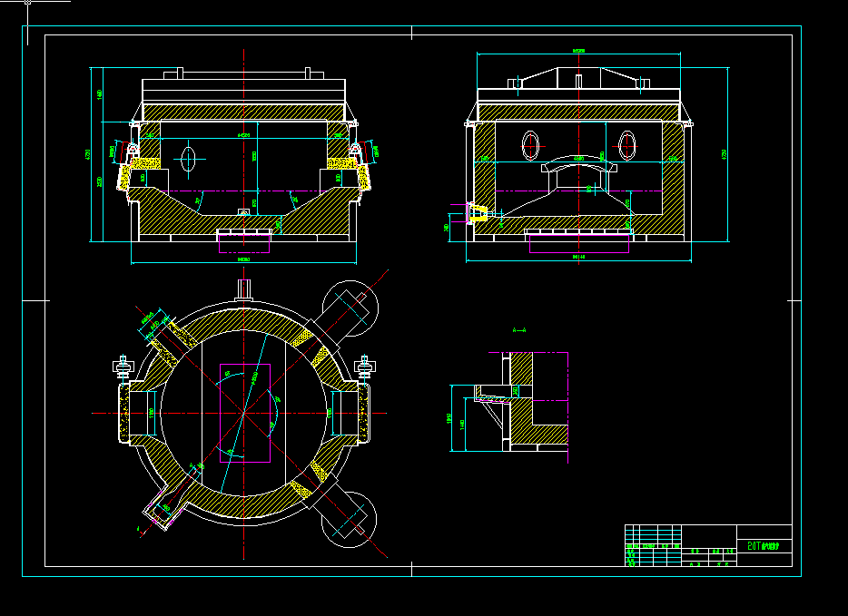The height and width of the screenshot is (616, 848).
Task: Select the 20T title text in title block
Action: [x=763, y=546]
